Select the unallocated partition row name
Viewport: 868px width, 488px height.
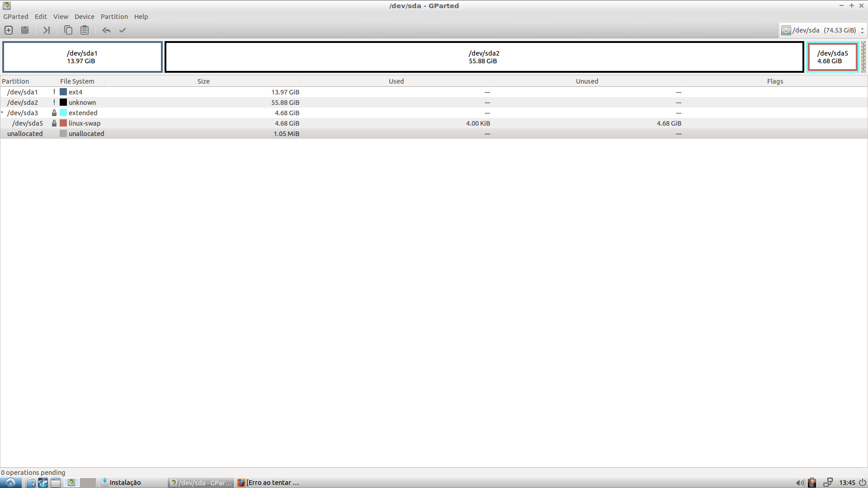pos(25,134)
